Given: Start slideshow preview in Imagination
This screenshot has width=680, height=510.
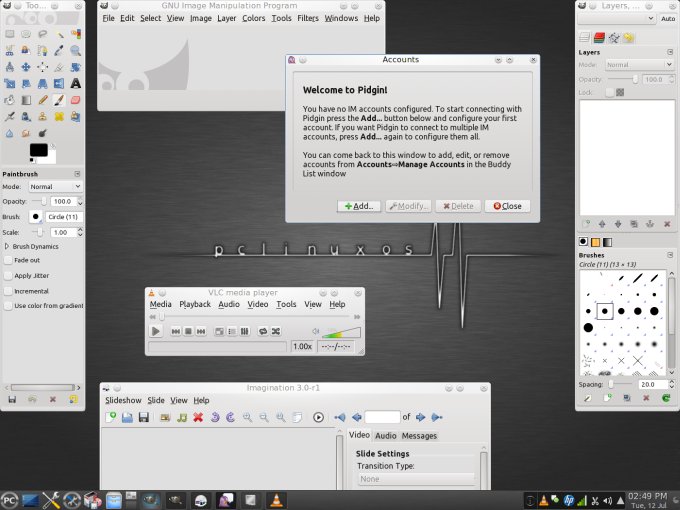Looking at the screenshot, I should coord(318,417).
